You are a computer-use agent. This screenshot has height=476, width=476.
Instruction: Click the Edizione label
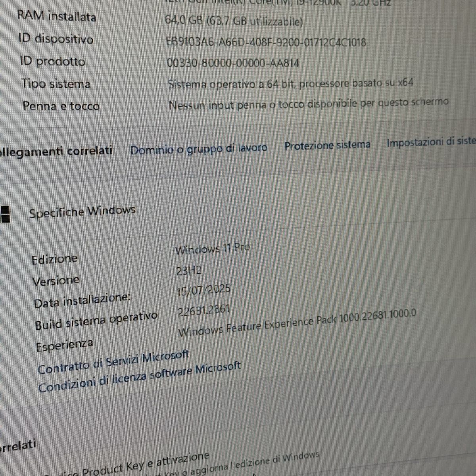54,259
